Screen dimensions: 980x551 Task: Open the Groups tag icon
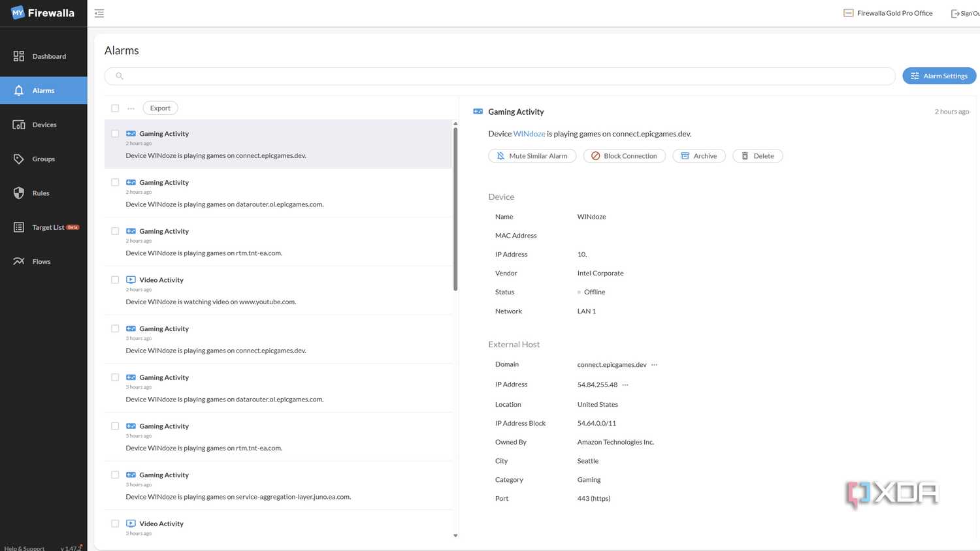[19, 159]
